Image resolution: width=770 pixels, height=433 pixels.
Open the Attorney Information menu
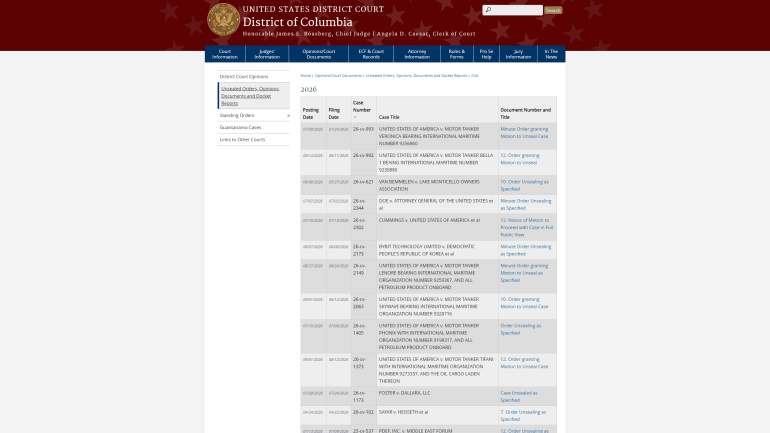(x=417, y=54)
